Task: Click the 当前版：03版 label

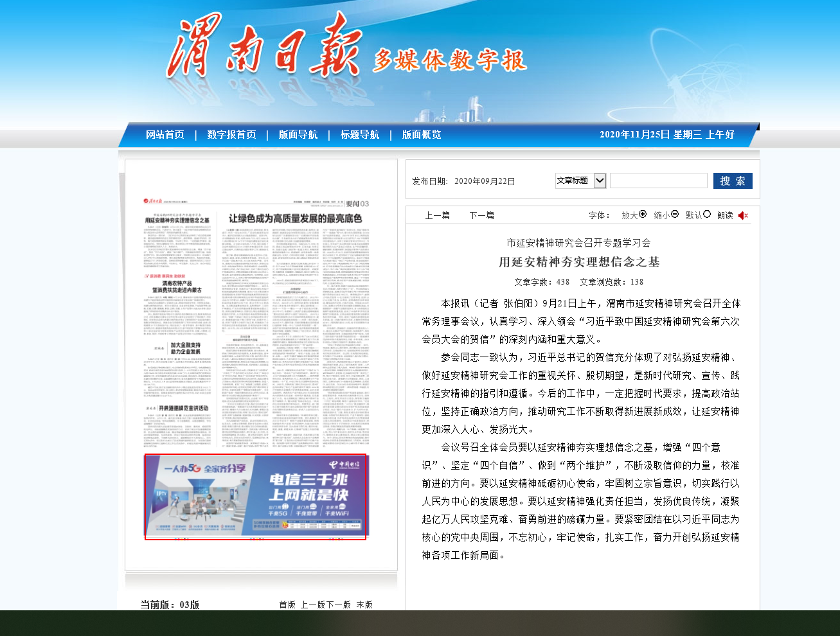Action: click(170, 605)
